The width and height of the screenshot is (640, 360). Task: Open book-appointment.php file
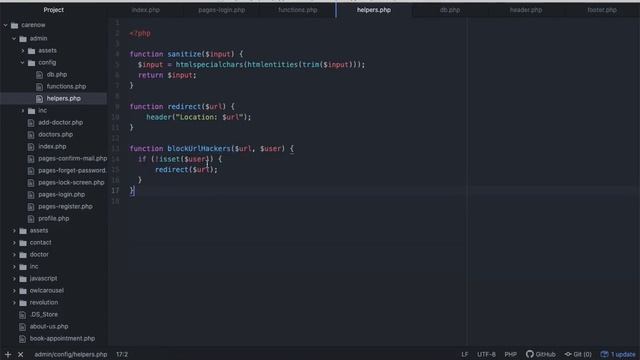(x=62, y=339)
